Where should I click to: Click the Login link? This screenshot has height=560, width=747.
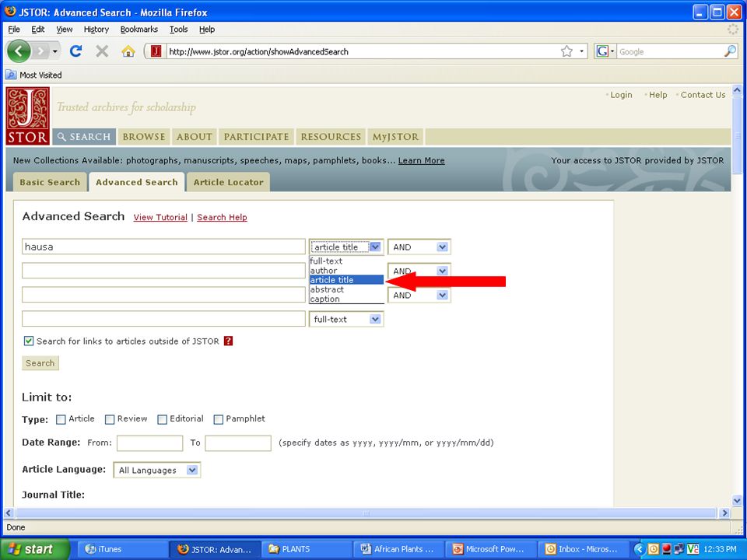(621, 95)
